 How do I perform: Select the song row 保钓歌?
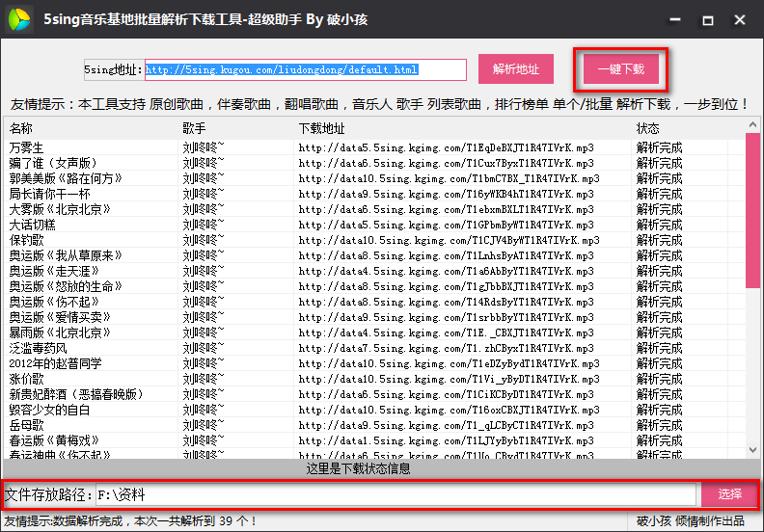coord(374,240)
